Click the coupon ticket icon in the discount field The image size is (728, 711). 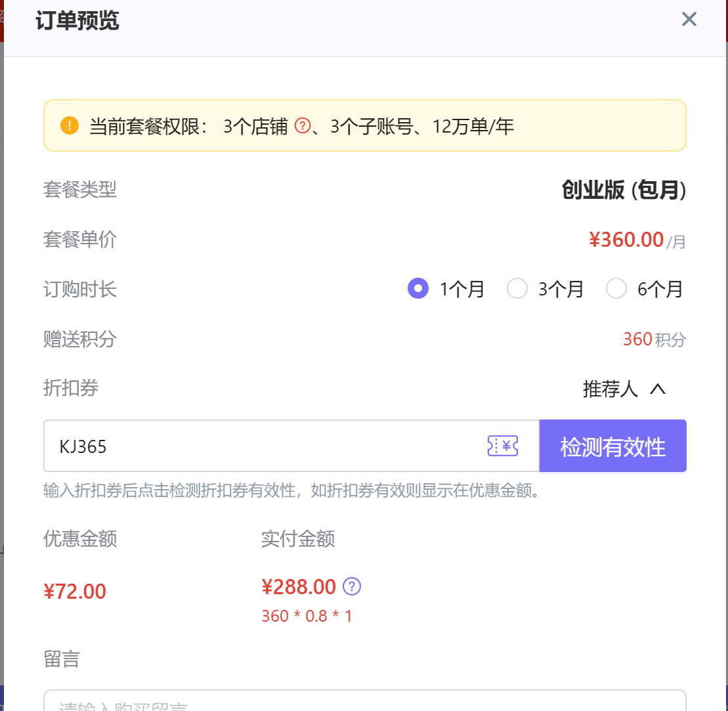(x=503, y=446)
